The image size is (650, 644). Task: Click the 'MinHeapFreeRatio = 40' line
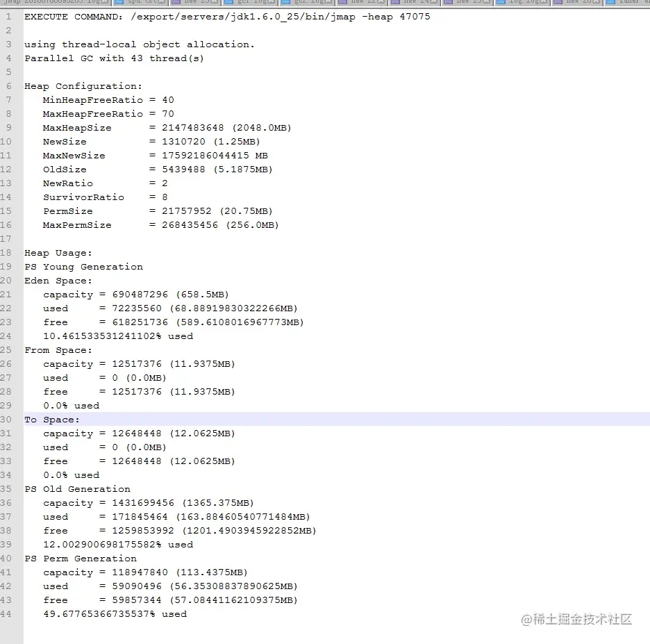click(x=108, y=100)
